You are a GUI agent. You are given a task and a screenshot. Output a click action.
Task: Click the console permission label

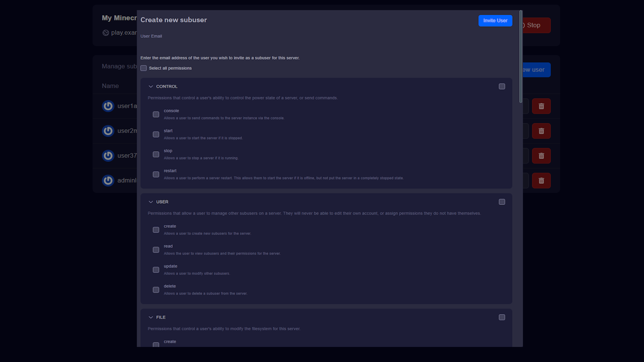pyautogui.click(x=171, y=111)
